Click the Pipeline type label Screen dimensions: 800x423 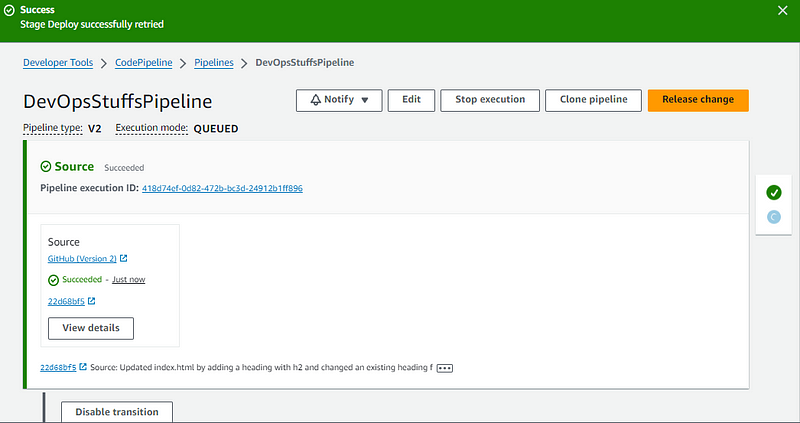pos(53,128)
